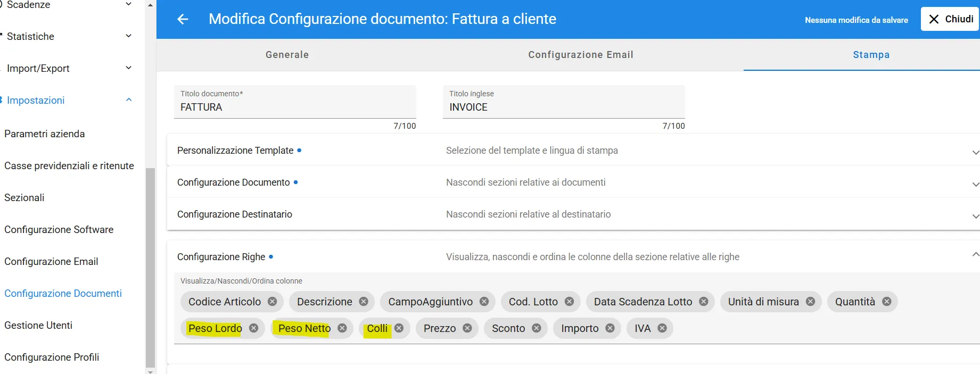The image size is (980, 374).
Task: Remove the Importo column chip
Action: [x=610, y=328]
